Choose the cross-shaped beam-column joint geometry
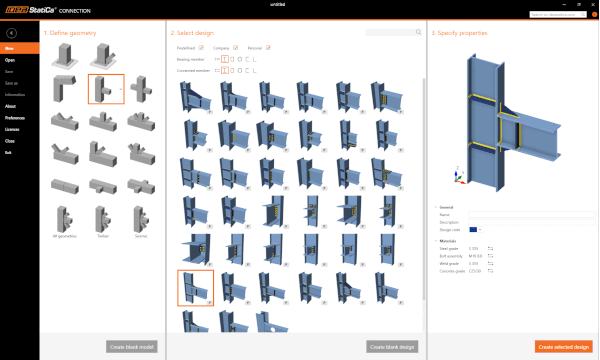 pyautogui.click(x=141, y=89)
